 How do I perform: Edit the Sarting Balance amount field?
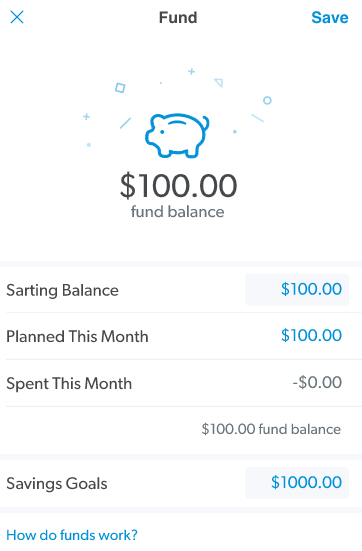[297, 290]
